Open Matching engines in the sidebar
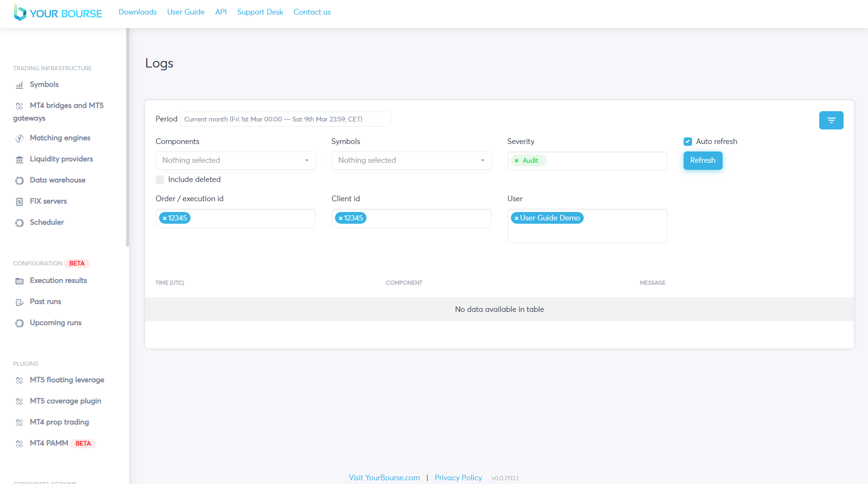The width and height of the screenshot is (868, 484). coord(60,138)
